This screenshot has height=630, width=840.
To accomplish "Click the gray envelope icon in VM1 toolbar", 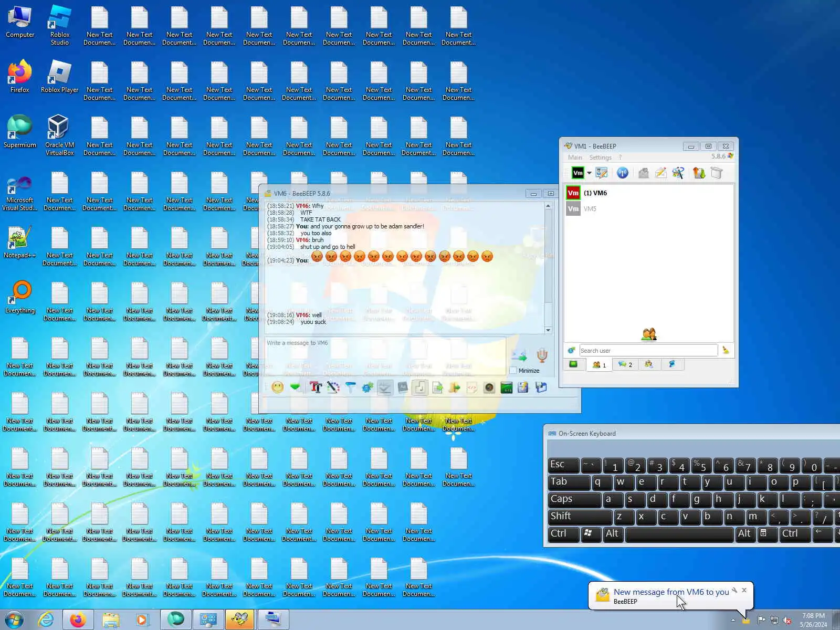I will click(643, 173).
